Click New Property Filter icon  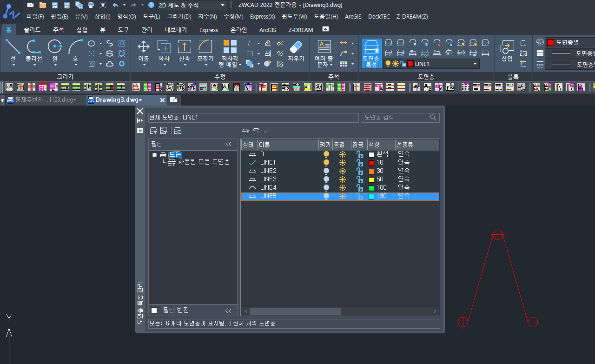pyautogui.click(x=153, y=131)
